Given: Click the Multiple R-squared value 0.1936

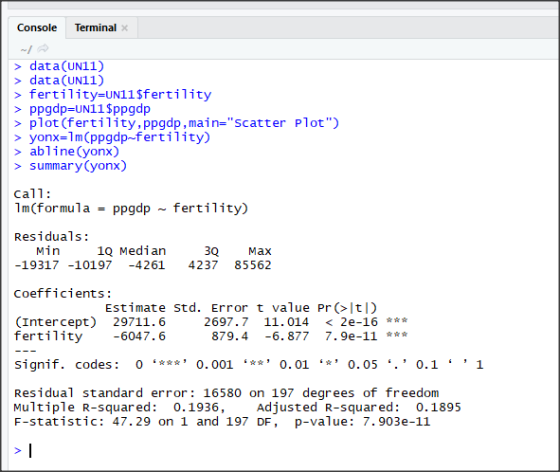Looking at the screenshot, I should tap(196, 407).
